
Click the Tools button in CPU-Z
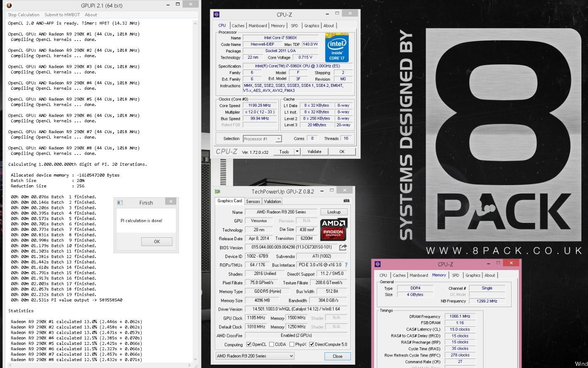(x=284, y=152)
